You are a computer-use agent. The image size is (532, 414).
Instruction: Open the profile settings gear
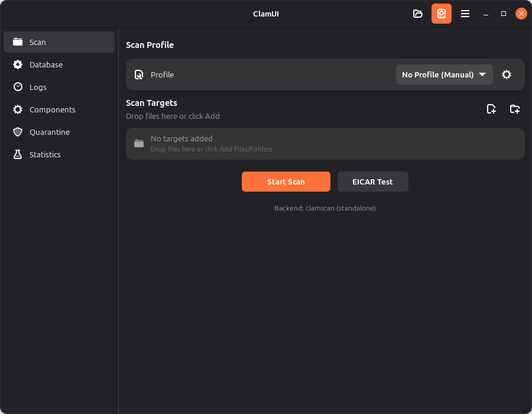tap(507, 75)
